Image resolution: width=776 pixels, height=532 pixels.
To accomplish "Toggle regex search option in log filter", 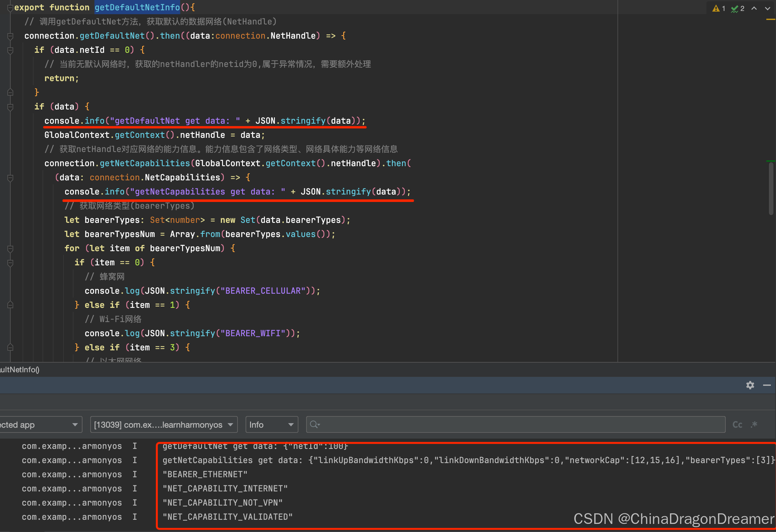I will (x=754, y=424).
